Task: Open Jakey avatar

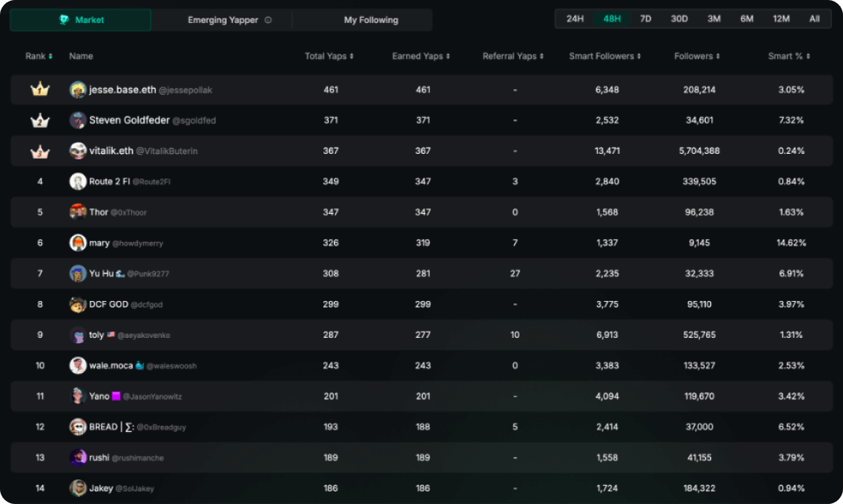Action: (78, 488)
